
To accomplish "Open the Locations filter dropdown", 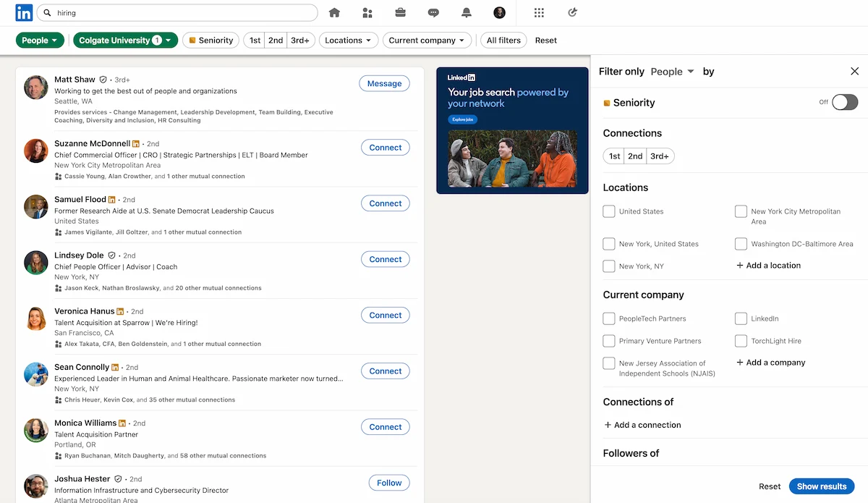I will pos(348,40).
